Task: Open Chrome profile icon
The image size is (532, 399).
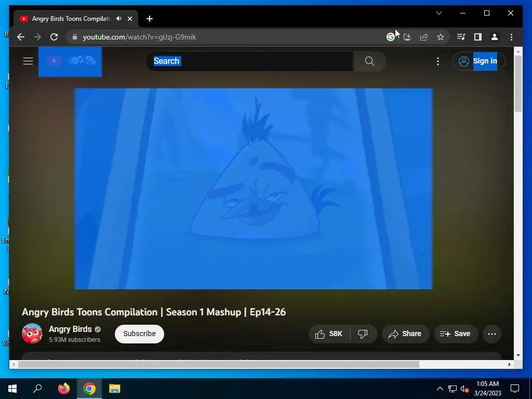Action: point(495,37)
